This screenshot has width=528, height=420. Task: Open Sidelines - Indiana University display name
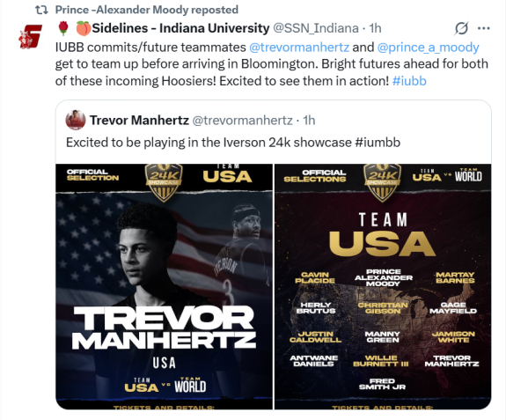click(x=180, y=28)
